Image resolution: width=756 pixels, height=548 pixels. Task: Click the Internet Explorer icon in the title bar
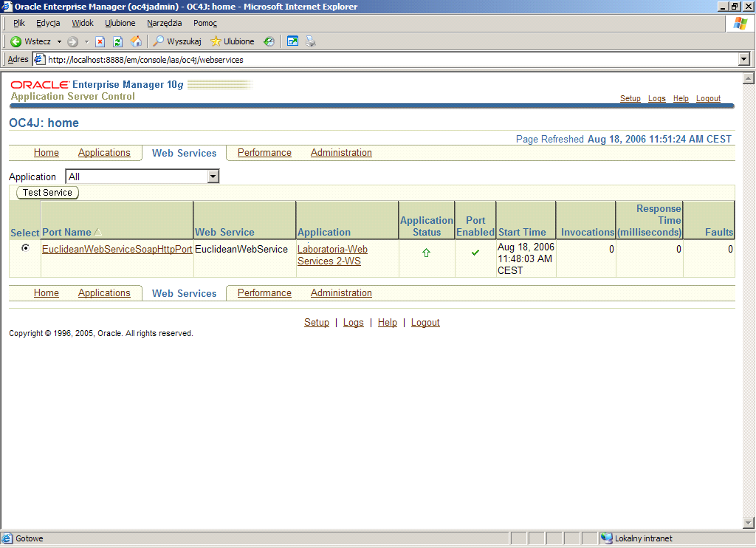pos(7,6)
